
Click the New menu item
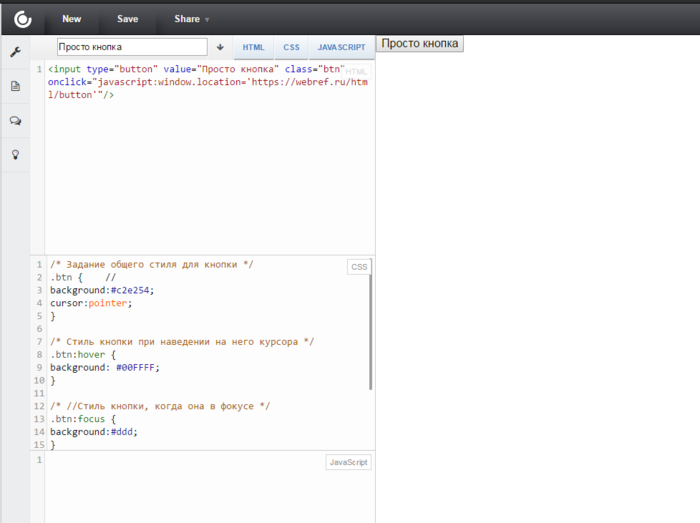click(71, 19)
